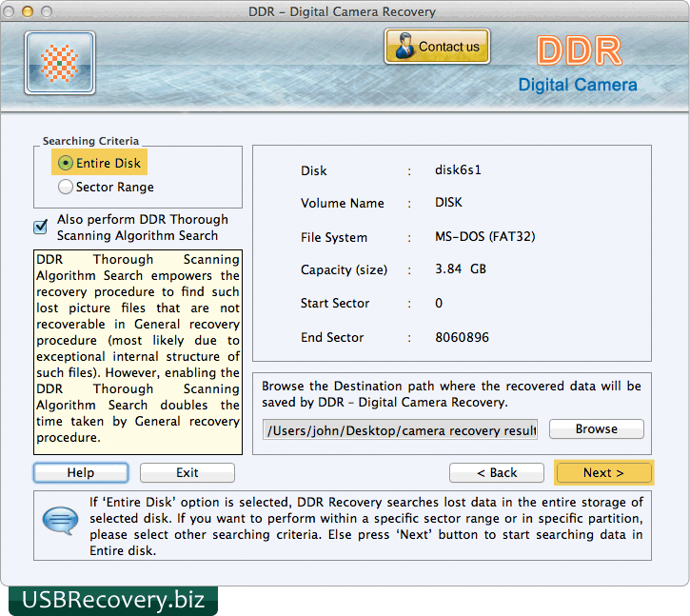Click the 3.84 GB capacity value
This screenshot has height=616, width=690.
(x=461, y=269)
